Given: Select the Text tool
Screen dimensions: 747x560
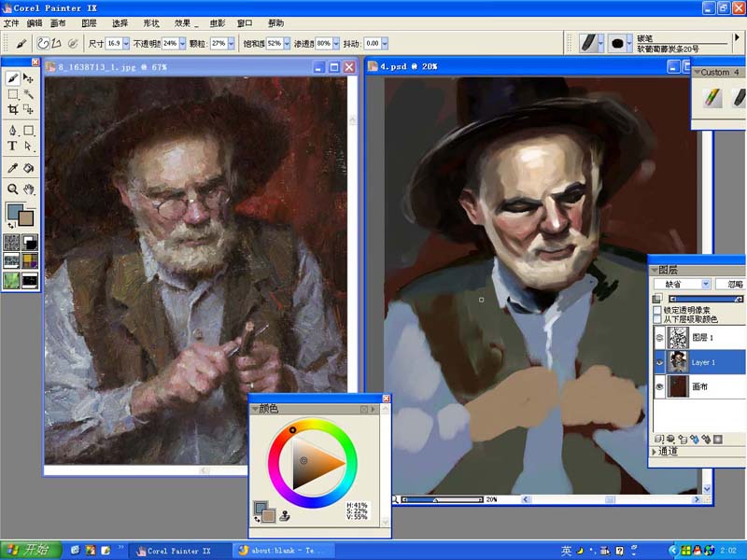Looking at the screenshot, I should (13, 146).
